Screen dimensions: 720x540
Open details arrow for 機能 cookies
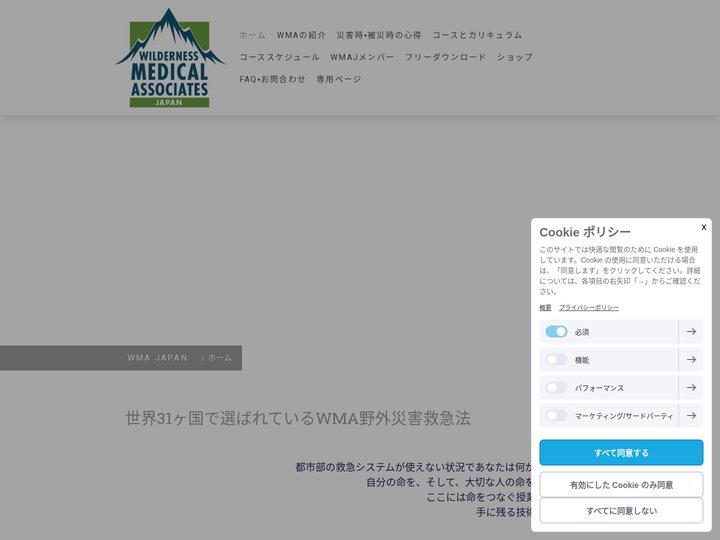[691, 360]
